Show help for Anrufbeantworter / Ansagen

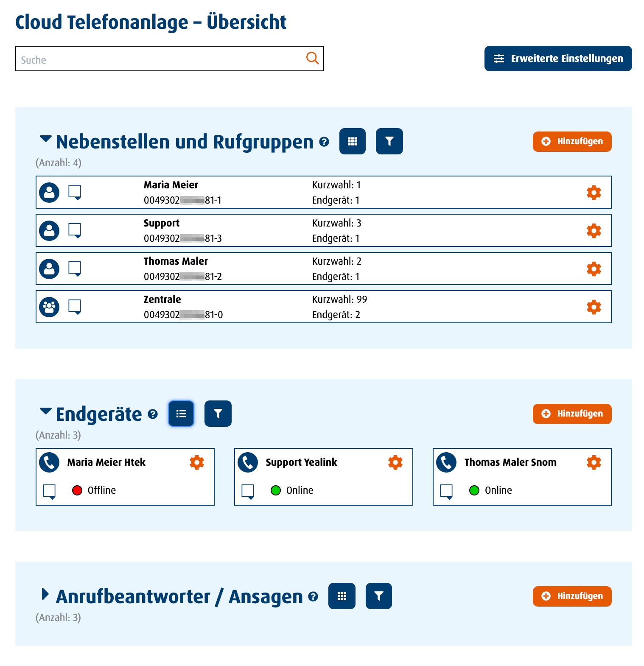click(x=313, y=597)
